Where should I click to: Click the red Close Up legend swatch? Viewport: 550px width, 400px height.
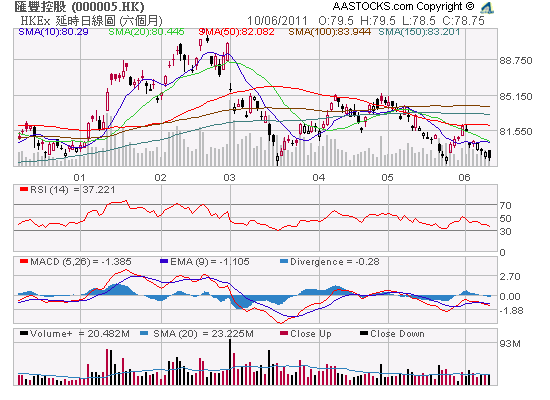(284, 333)
